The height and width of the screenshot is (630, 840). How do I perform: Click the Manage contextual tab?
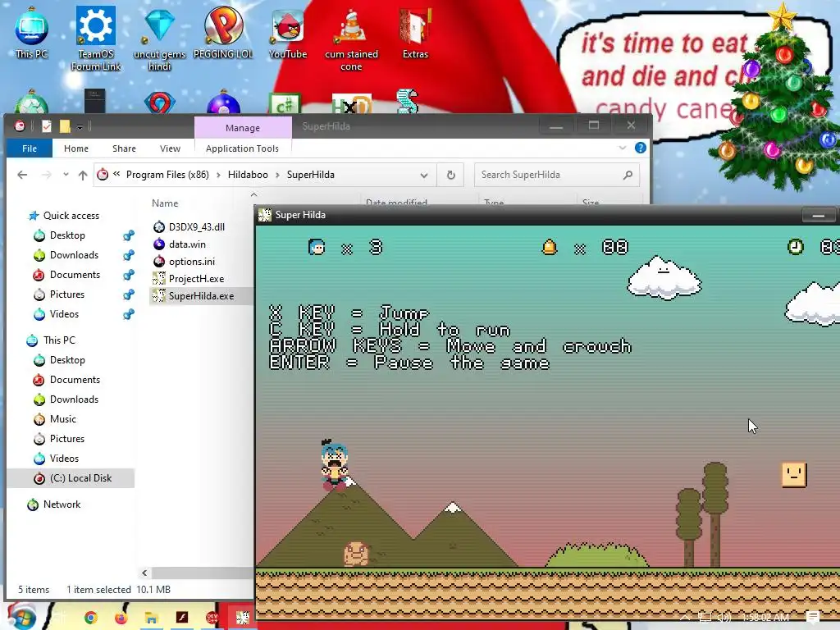[x=243, y=127]
